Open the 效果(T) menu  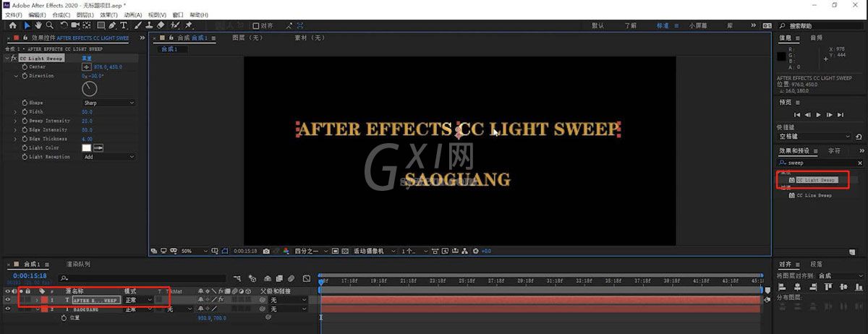(x=109, y=14)
